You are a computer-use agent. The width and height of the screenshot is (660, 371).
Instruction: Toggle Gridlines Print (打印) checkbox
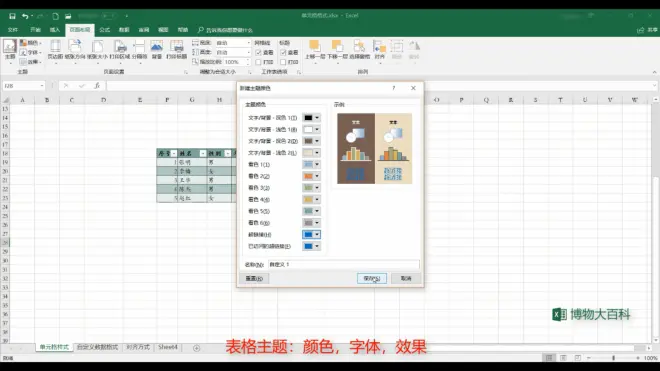(x=258, y=62)
